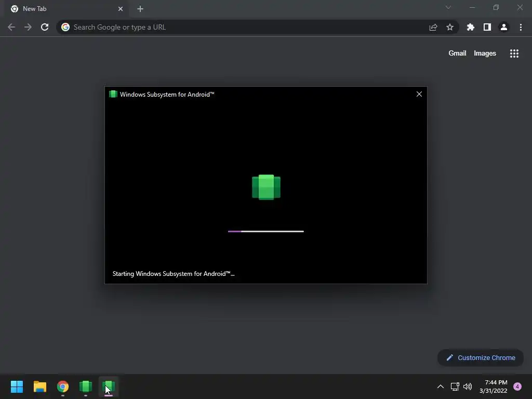Screen dimensions: 532x399
Task: Close the New Tab tab
Action: pos(121,9)
